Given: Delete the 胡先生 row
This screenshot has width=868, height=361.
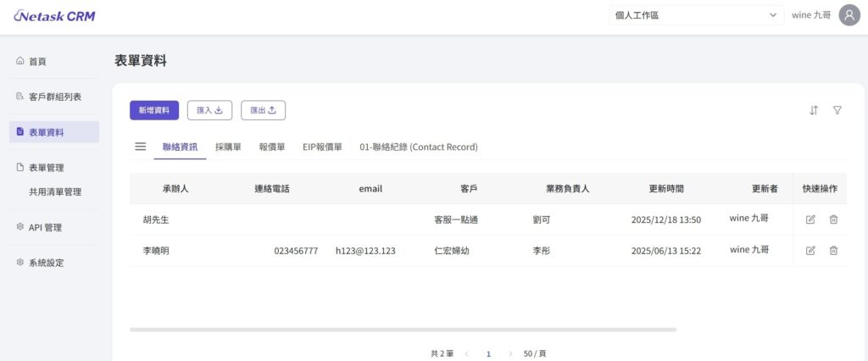Looking at the screenshot, I should 833,219.
